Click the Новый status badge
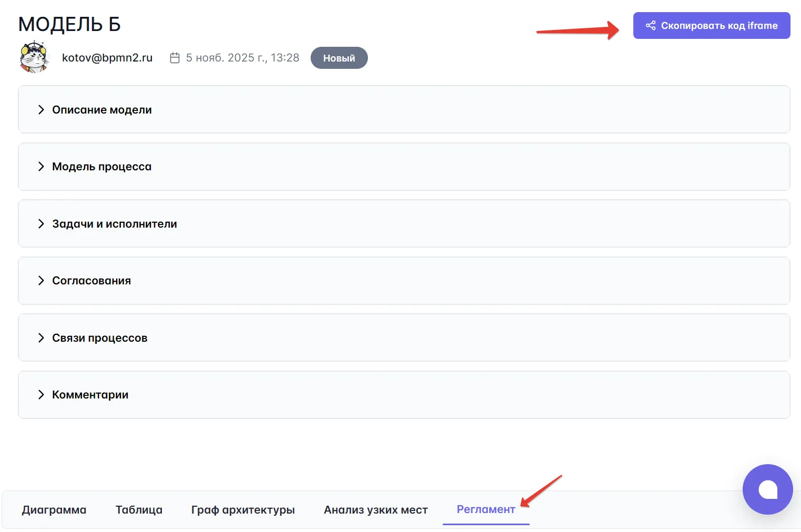 point(339,58)
